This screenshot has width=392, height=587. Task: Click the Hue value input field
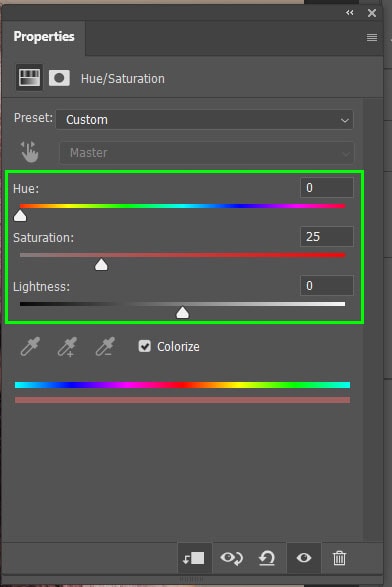coord(327,188)
